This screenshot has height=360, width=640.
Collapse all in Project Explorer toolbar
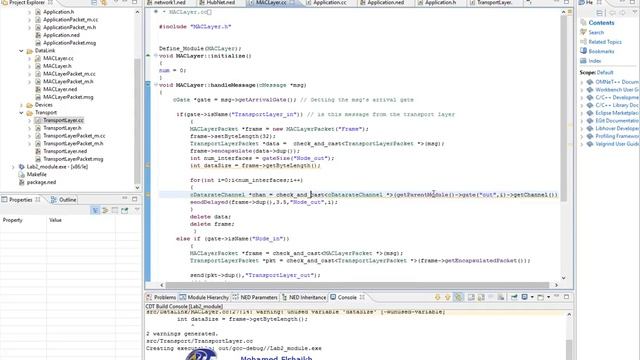[94, 2]
